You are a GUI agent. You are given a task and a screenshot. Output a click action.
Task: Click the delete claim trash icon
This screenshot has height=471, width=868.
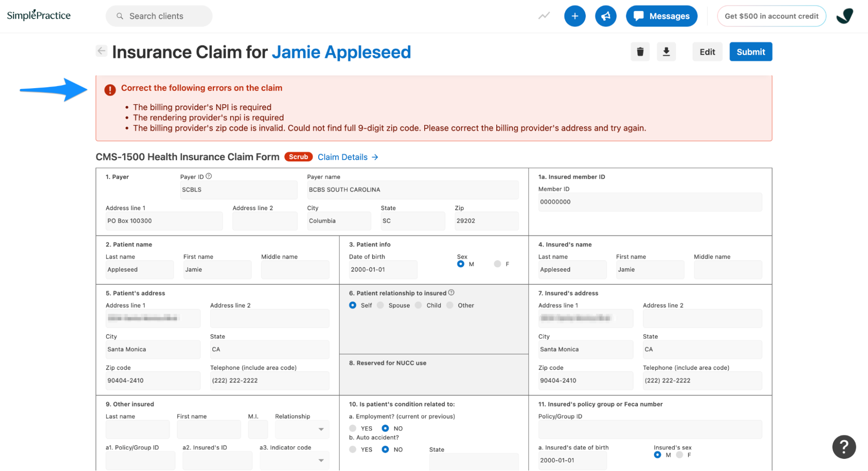(640, 51)
